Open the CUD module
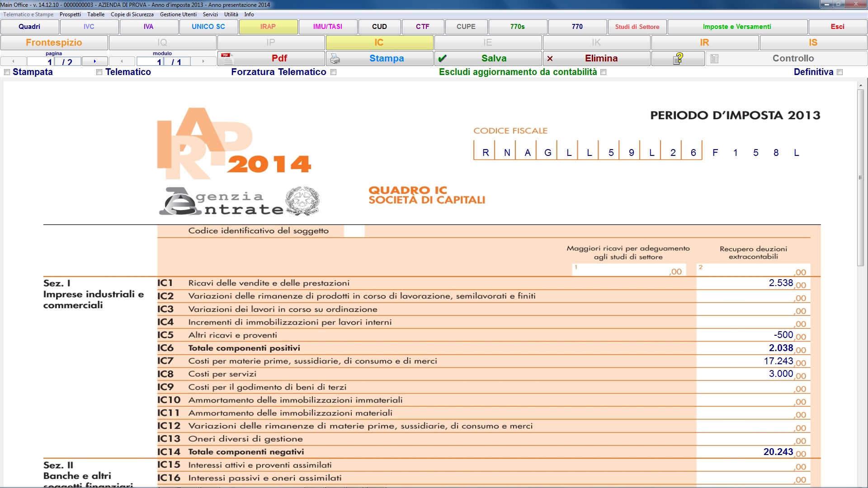This screenshot has height=488, width=868. [x=379, y=27]
